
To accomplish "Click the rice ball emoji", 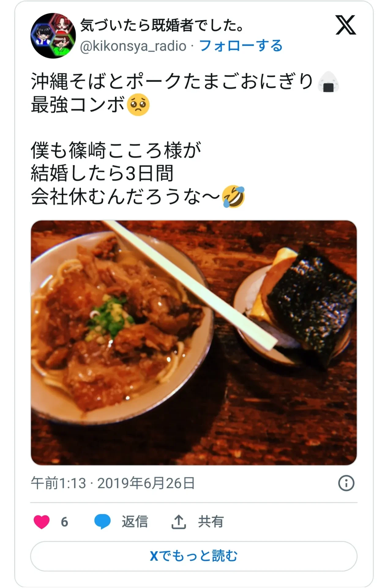I will tap(328, 82).
